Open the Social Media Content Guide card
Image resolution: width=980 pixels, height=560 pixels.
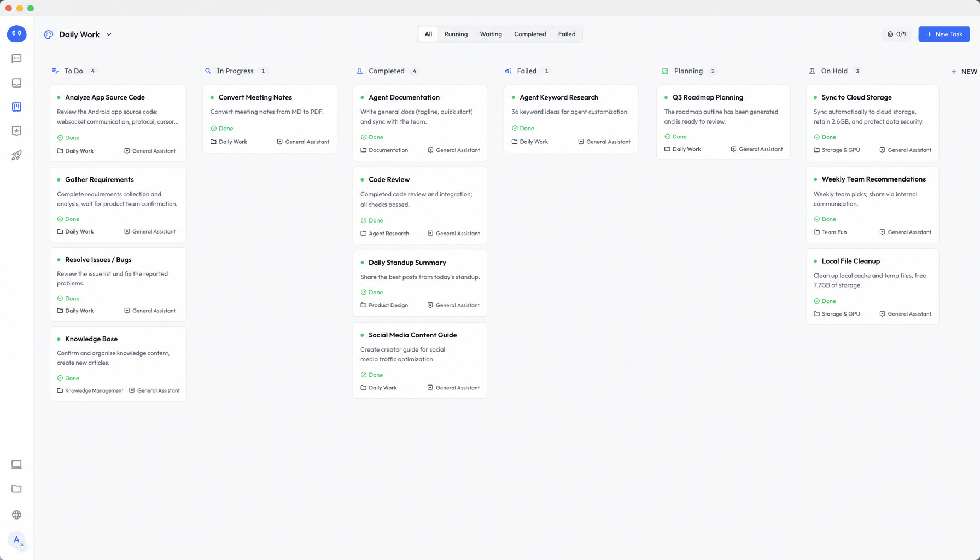click(x=420, y=360)
